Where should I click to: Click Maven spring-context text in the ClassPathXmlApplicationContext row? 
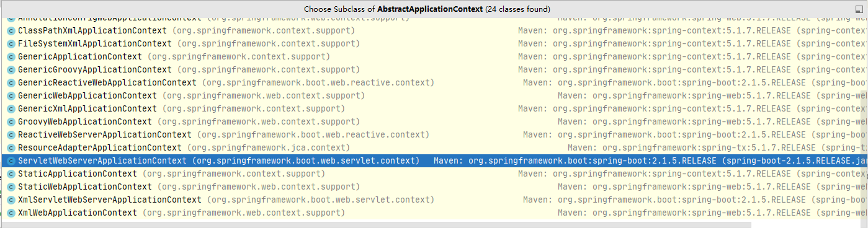[x=692, y=30]
